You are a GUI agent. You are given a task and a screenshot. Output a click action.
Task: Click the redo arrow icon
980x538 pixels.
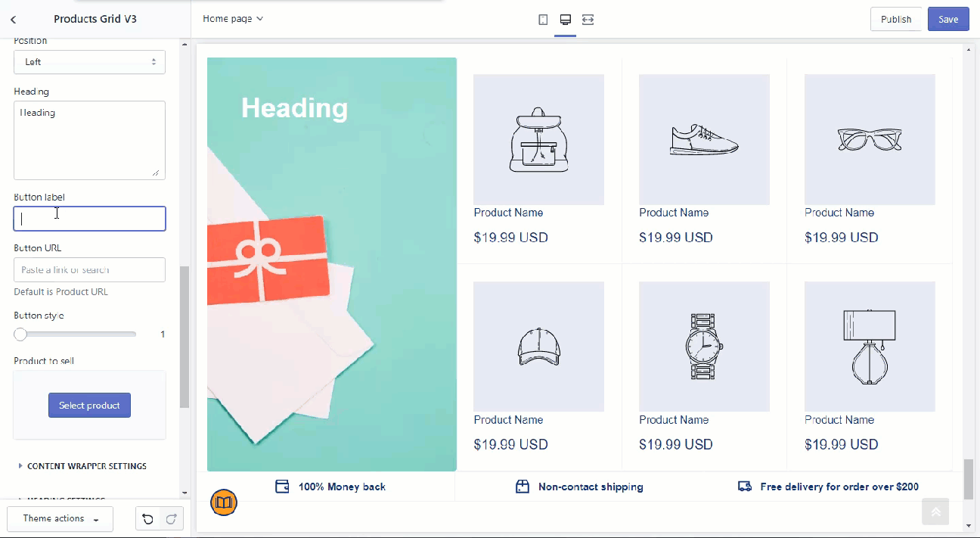171,519
